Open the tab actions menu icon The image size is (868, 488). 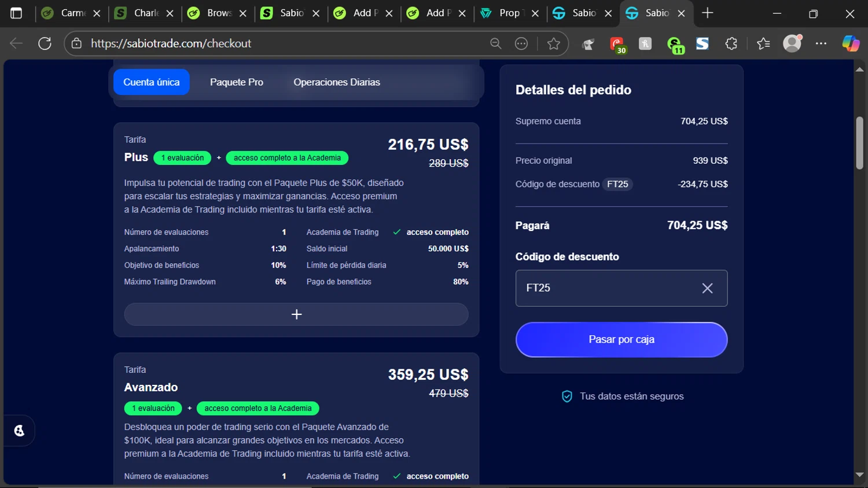[16, 13]
